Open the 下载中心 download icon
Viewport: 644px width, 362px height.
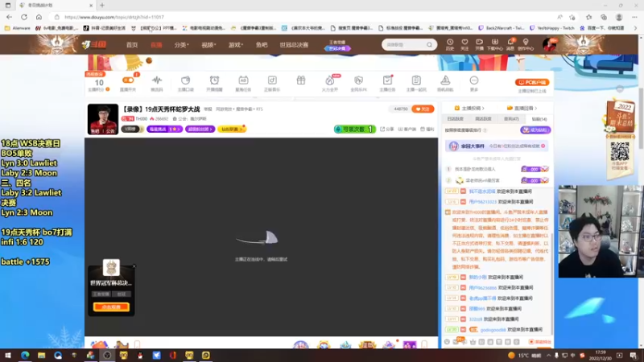[494, 44]
